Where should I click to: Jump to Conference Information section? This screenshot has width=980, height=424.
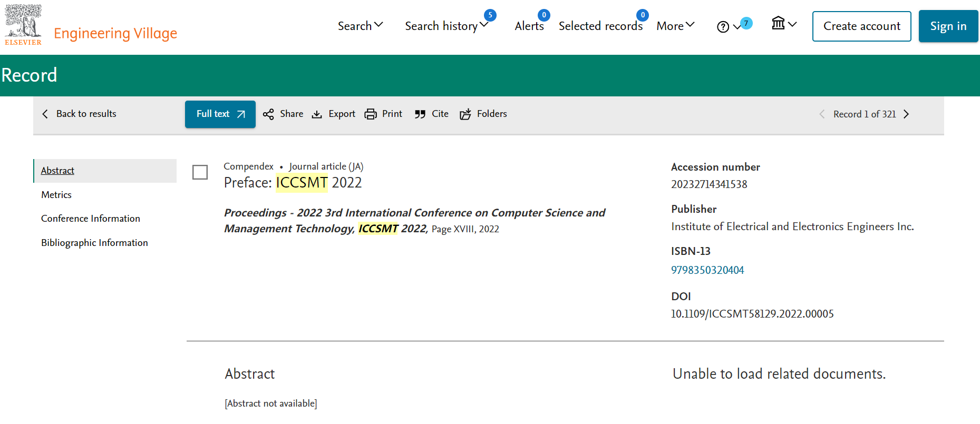[x=91, y=219]
